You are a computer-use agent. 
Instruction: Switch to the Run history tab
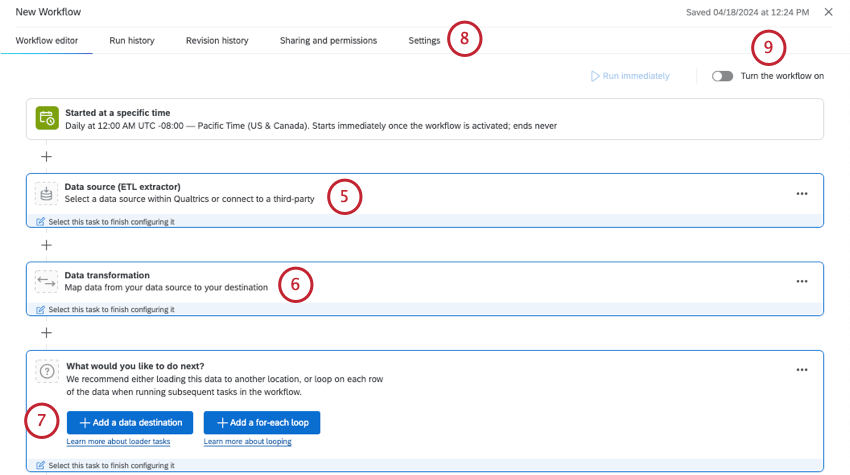click(x=132, y=41)
